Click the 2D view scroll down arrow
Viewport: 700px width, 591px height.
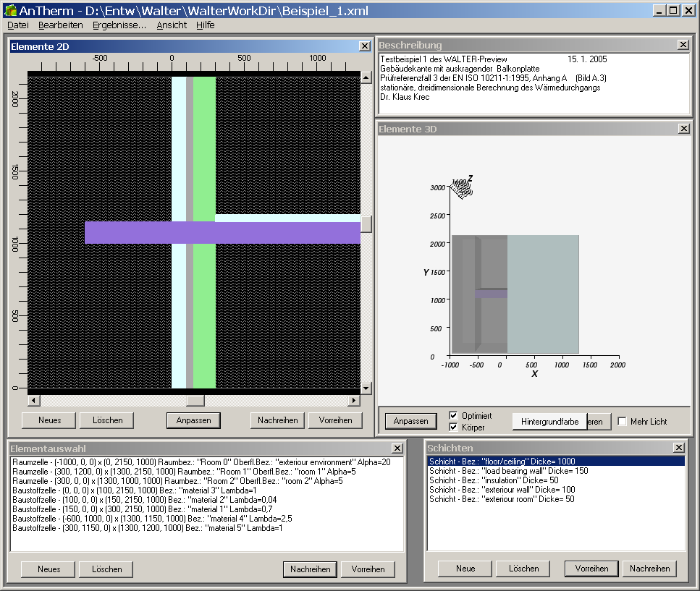point(366,388)
